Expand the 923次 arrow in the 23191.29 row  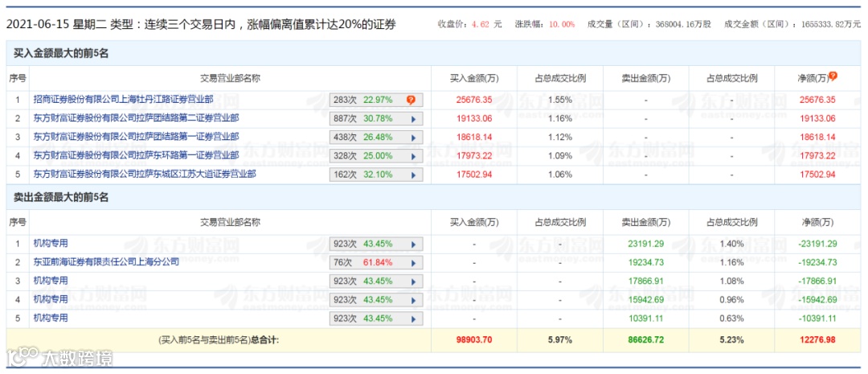[x=413, y=244]
